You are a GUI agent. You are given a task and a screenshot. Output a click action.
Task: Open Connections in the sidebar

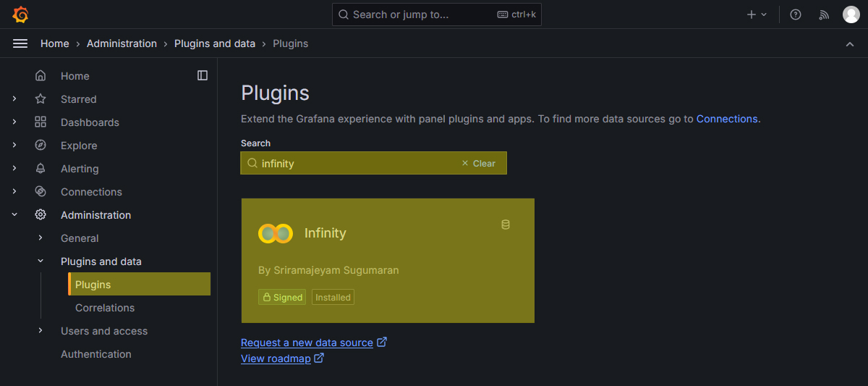click(x=91, y=192)
